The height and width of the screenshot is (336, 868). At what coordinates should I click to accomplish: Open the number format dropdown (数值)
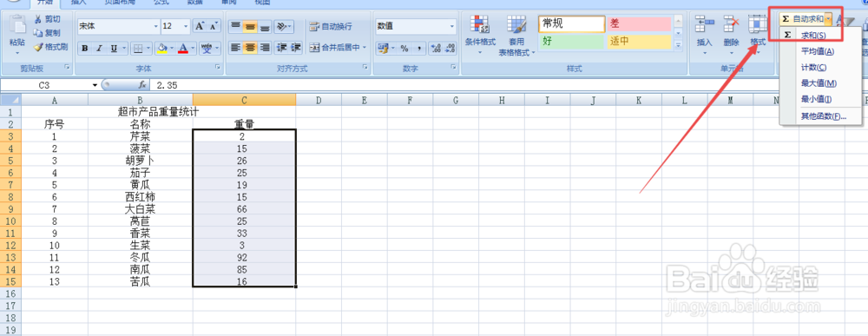click(x=452, y=26)
